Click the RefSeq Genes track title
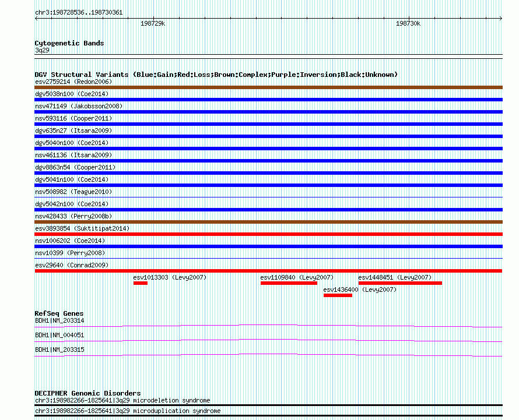This screenshot has width=519, height=420. tap(59, 313)
